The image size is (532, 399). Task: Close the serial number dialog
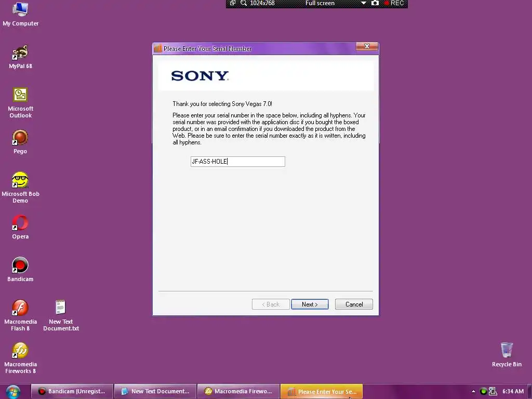coord(367,46)
